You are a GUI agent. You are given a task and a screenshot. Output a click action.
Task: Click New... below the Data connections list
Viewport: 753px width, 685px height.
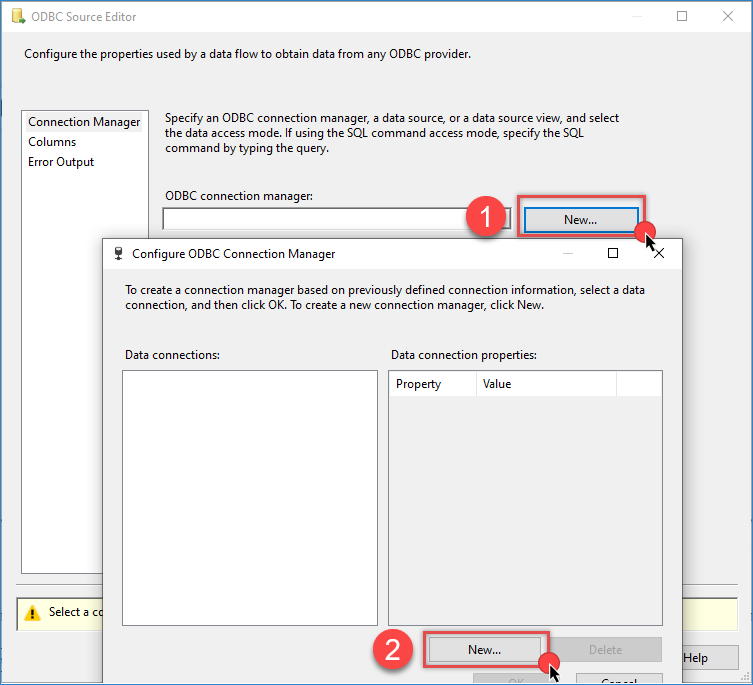[484, 649]
